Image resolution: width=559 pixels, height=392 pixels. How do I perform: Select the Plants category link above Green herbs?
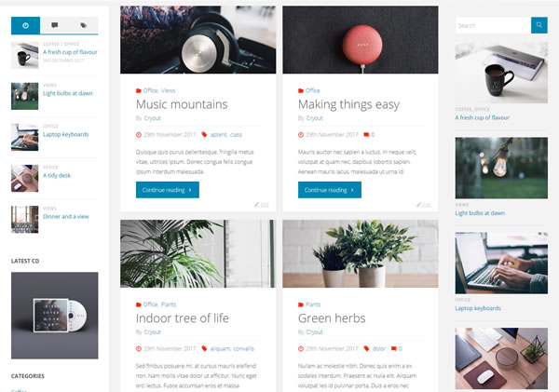click(x=313, y=304)
